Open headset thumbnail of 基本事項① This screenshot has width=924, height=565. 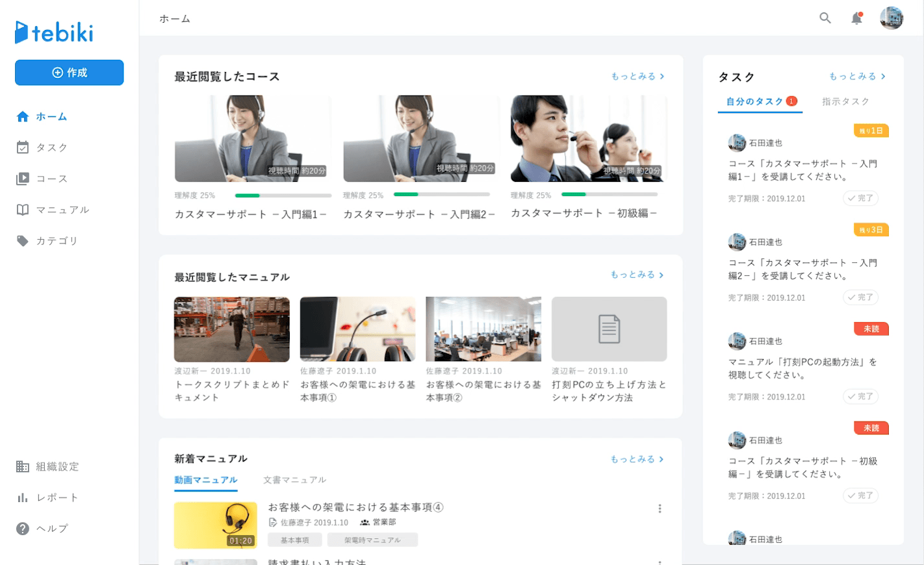tap(357, 329)
